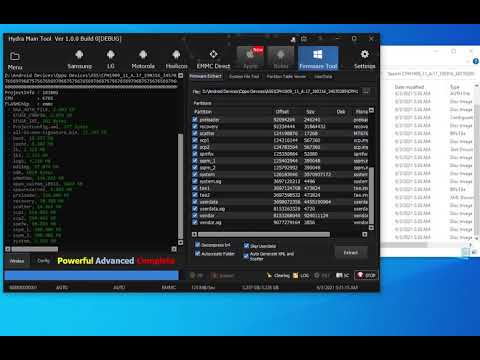480x360 pixels.
Task: Click the firmware File path field
Action: click(280, 91)
